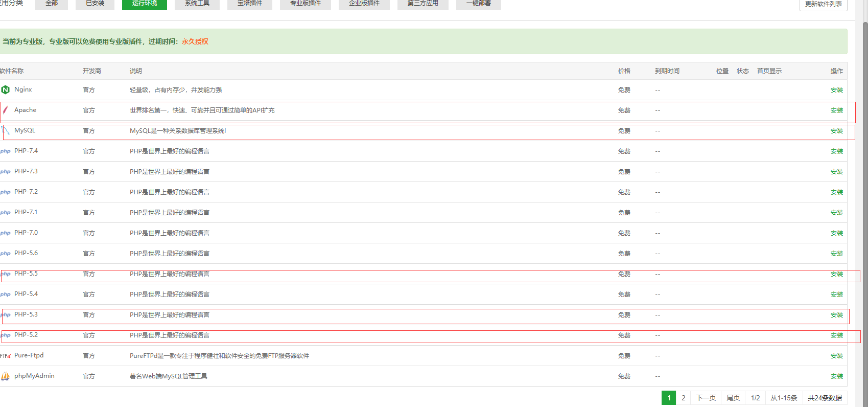Open the 宝塔插件 category tab
The width and height of the screenshot is (868, 407).
(250, 4)
